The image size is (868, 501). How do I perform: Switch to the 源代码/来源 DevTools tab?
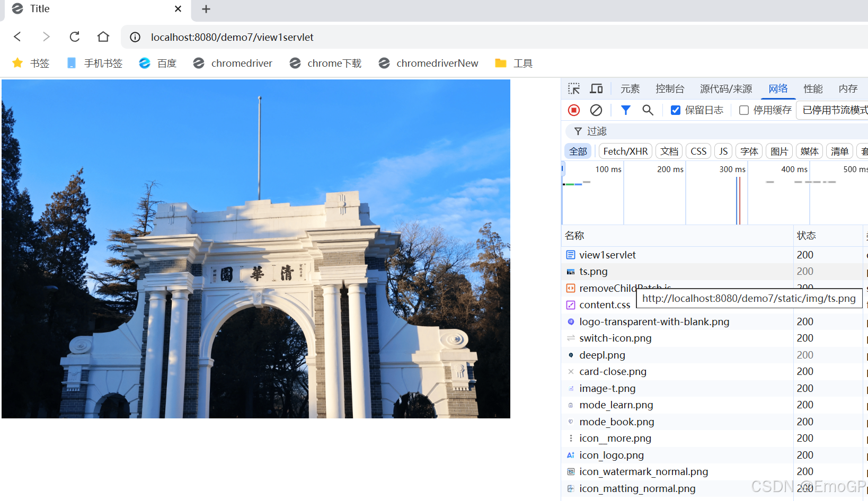726,88
